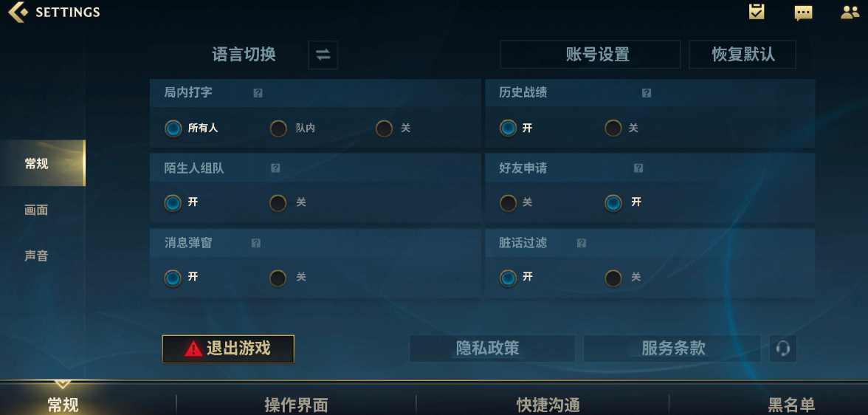Go back using the Settings arrow icon
Screen dimensions: 868x415
(x=18, y=12)
